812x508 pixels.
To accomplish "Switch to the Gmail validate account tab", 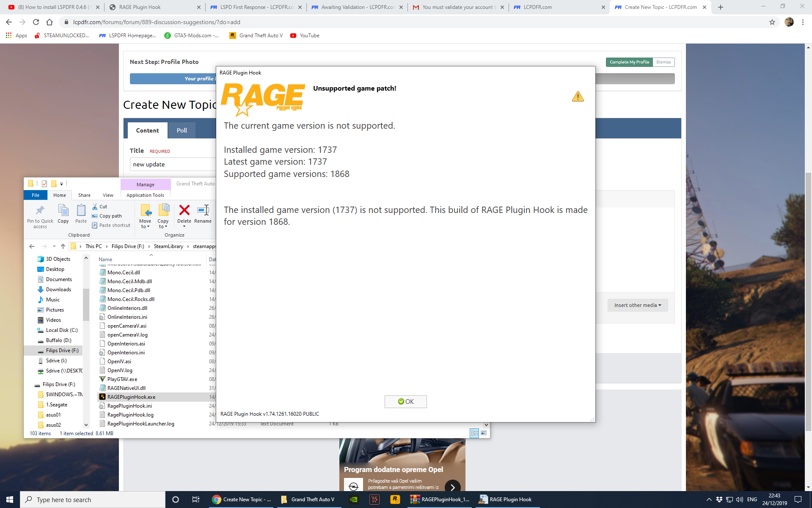I will [x=458, y=7].
